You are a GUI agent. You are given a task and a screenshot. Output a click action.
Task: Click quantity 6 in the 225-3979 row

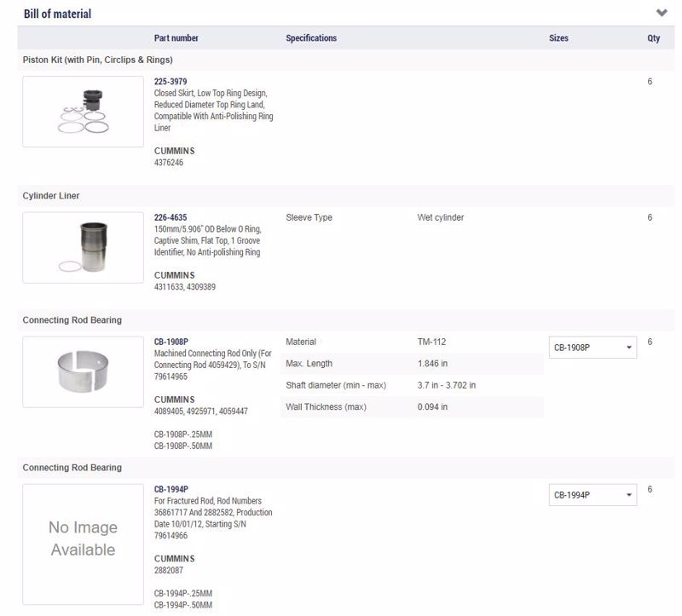pyautogui.click(x=650, y=81)
